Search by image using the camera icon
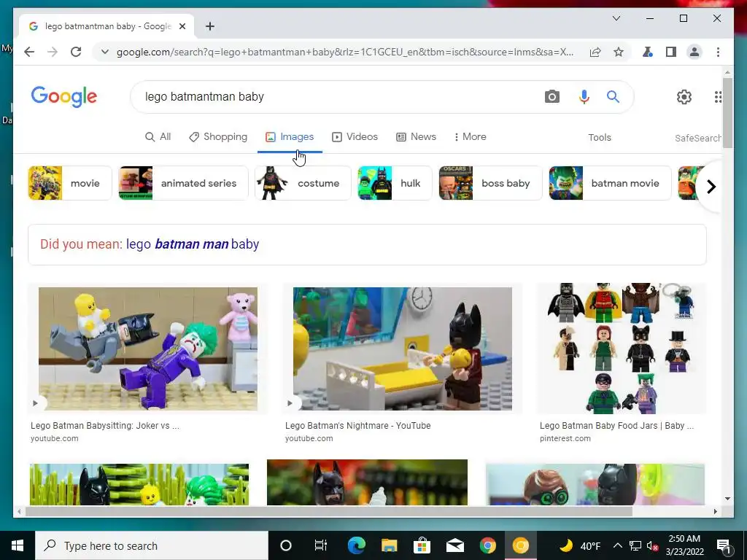Image resolution: width=747 pixels, height=560 pixels. tap(551, 97)
